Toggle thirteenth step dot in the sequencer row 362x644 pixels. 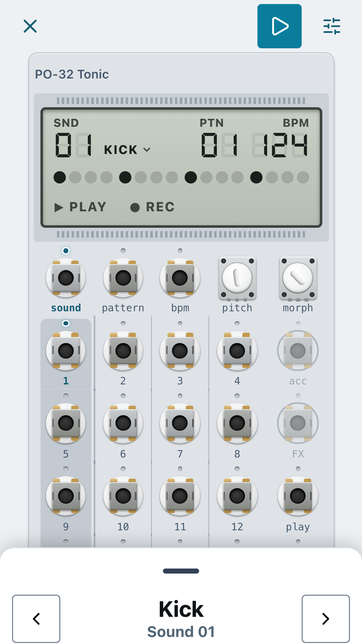click(x=256, y=177)
